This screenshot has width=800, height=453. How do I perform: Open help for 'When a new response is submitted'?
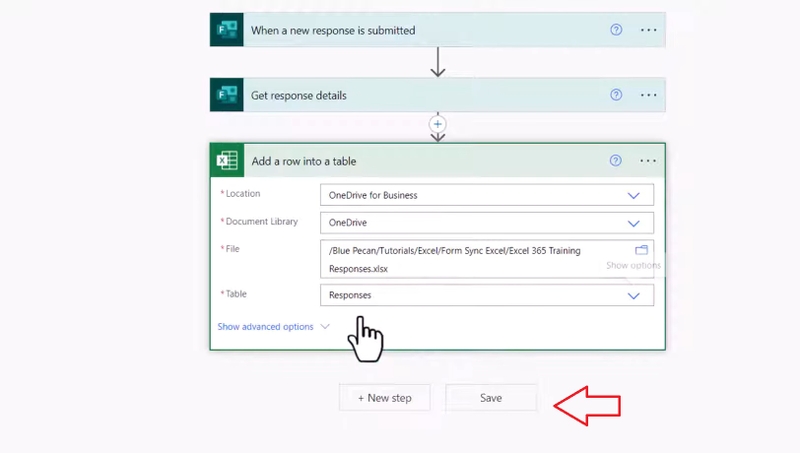616,30
